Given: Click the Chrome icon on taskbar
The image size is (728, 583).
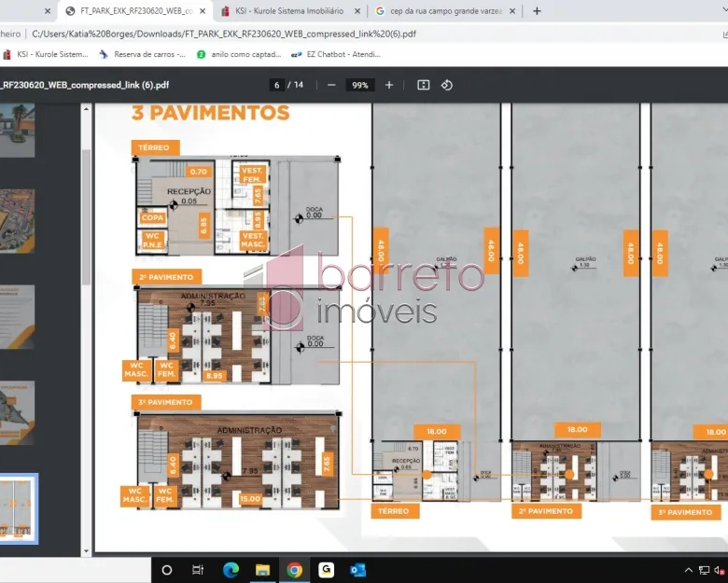Looking at the screenshot, I should pos(294,570).
